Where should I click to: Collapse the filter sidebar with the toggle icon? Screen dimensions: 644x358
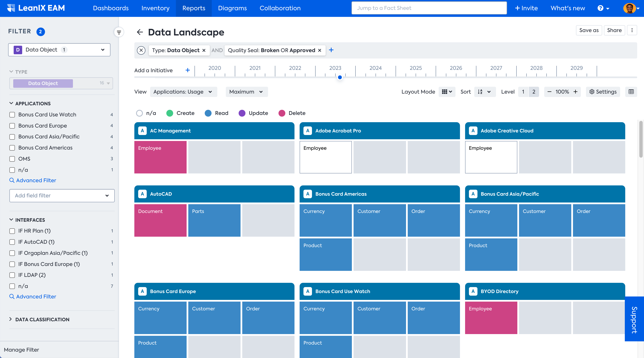(x=119, y=32)
